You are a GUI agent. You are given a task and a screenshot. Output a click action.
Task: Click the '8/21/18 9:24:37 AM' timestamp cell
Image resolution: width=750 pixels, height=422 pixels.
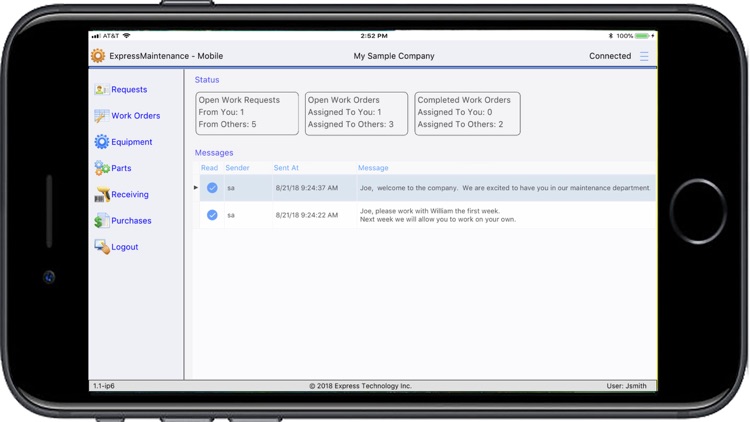307,188
